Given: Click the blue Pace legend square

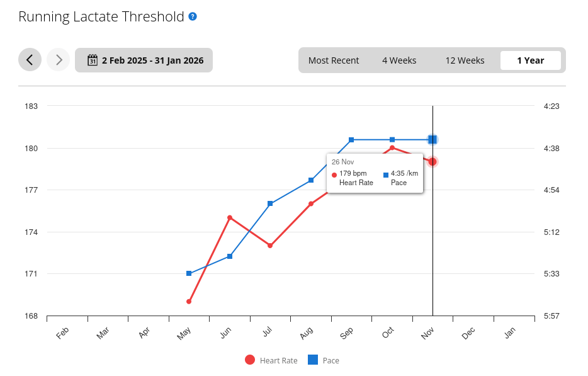Looking at the screenshot, I should click(312, 360).
